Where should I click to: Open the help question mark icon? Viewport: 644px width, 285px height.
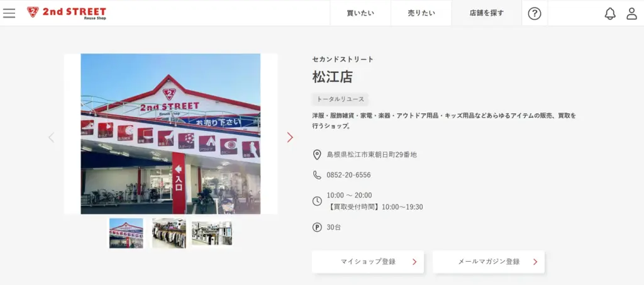(x=535, y=14)
